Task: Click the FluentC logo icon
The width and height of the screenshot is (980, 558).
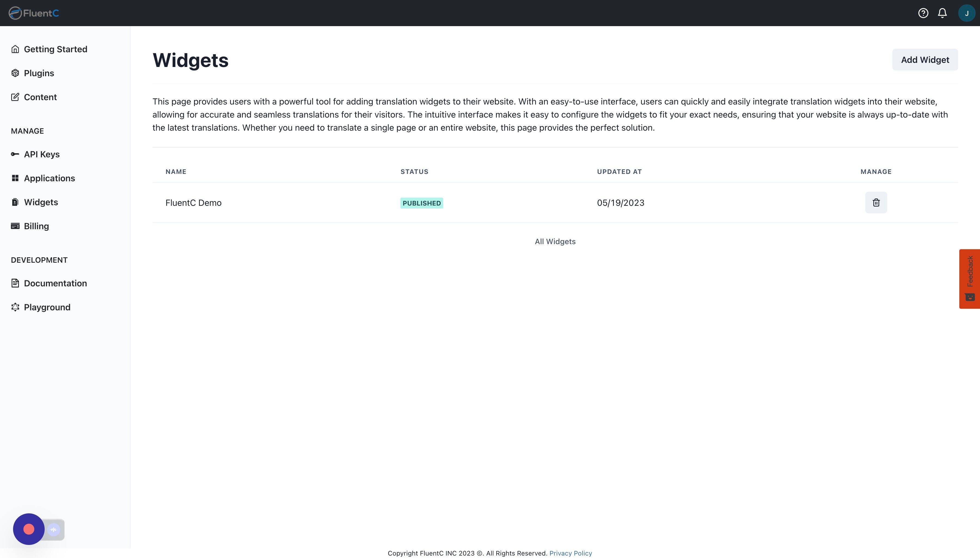Action: [15, 13]
